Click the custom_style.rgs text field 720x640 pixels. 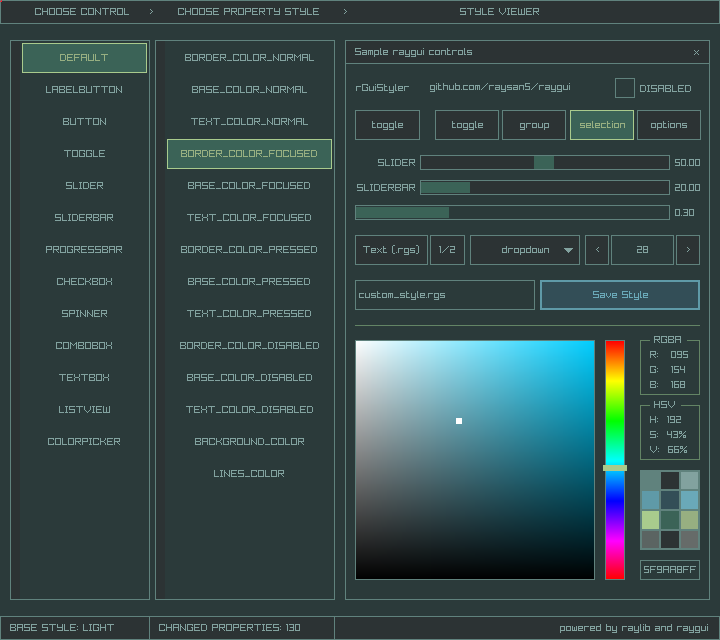(x=445, y=295)
